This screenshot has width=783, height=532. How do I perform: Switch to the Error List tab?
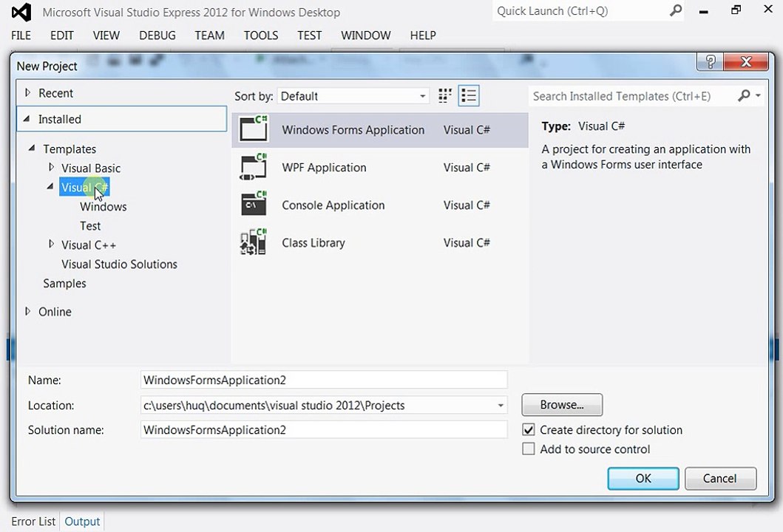33,522
